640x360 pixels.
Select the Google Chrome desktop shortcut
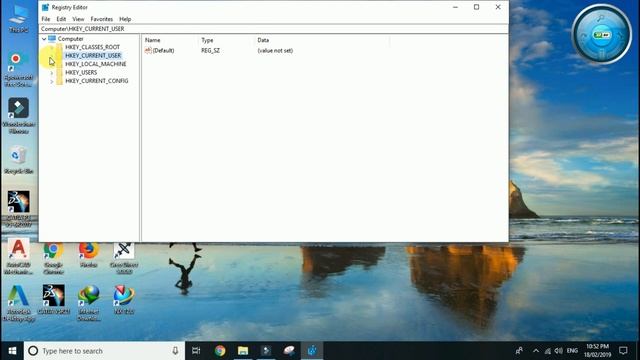[x=53, y=257]
